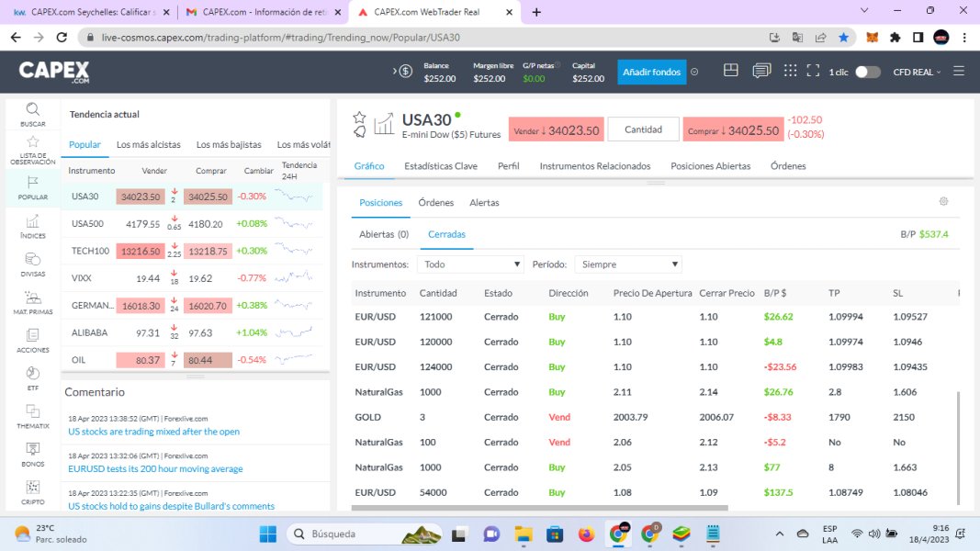Viewport: 980px width, 551px height.
Task: Open the Alertas tab
Action: 484,202
